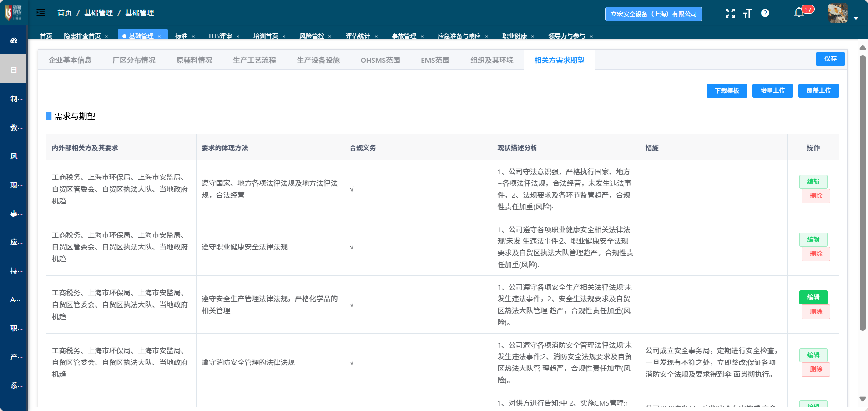Click the company logo in top-left corner
868x411 pixels.
13,12
